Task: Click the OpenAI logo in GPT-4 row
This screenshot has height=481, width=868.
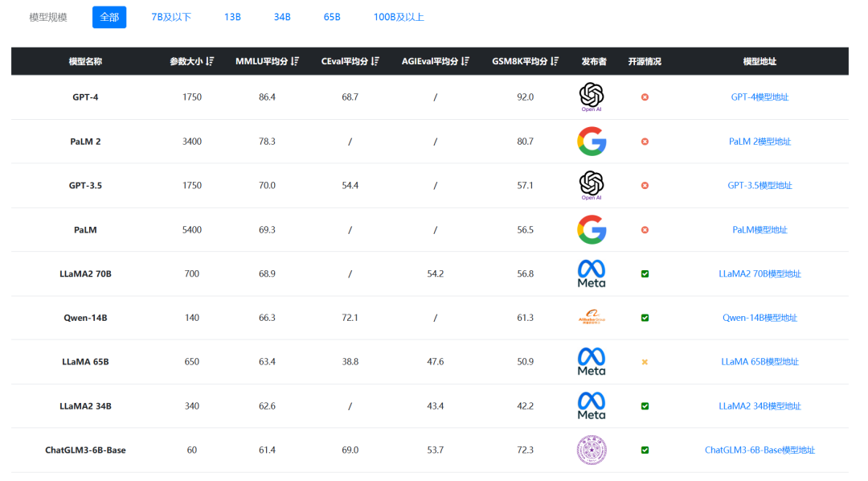Action: 592,96
